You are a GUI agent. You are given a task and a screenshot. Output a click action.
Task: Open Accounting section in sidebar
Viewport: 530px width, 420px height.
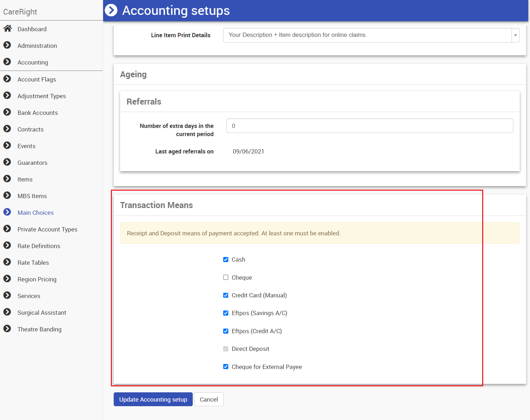tap(33, 62)
